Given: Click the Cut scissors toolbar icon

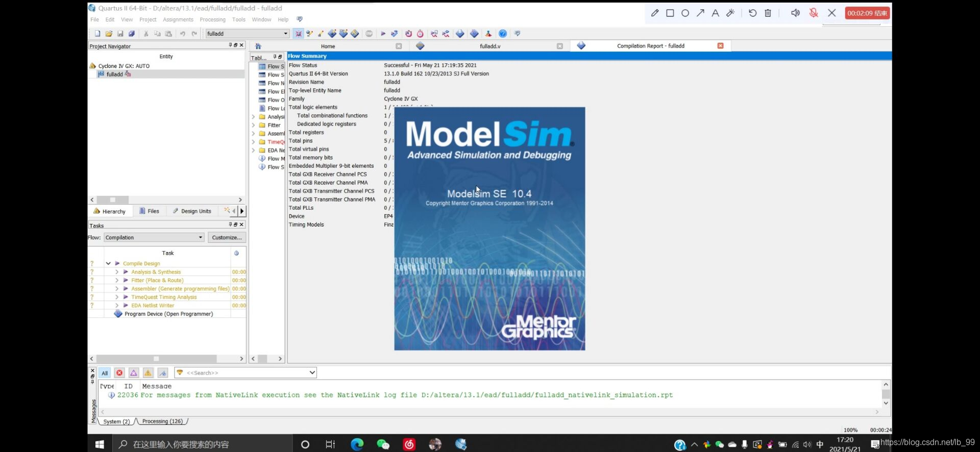Looking at the screenshot, I should (146, 34).
